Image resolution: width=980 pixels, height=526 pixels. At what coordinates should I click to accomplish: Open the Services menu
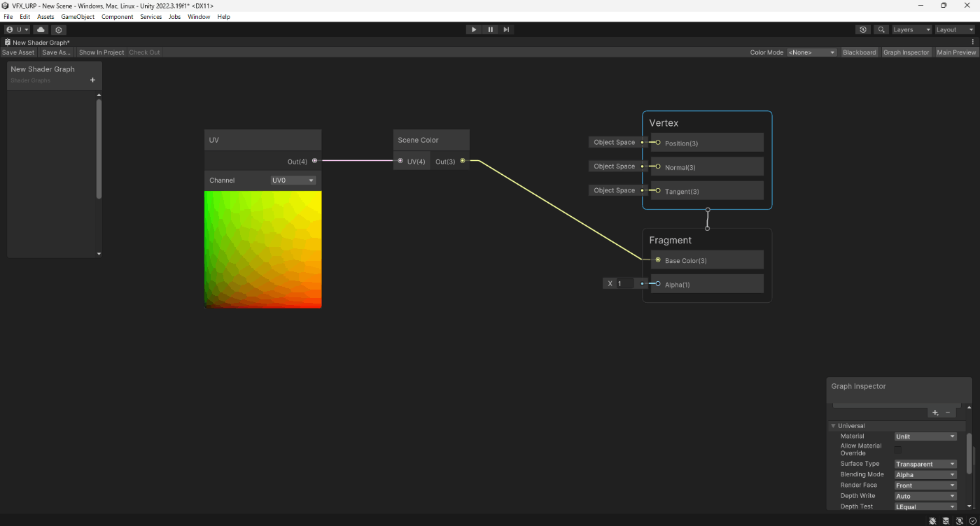pyautogui.click(x=150, y=17)
